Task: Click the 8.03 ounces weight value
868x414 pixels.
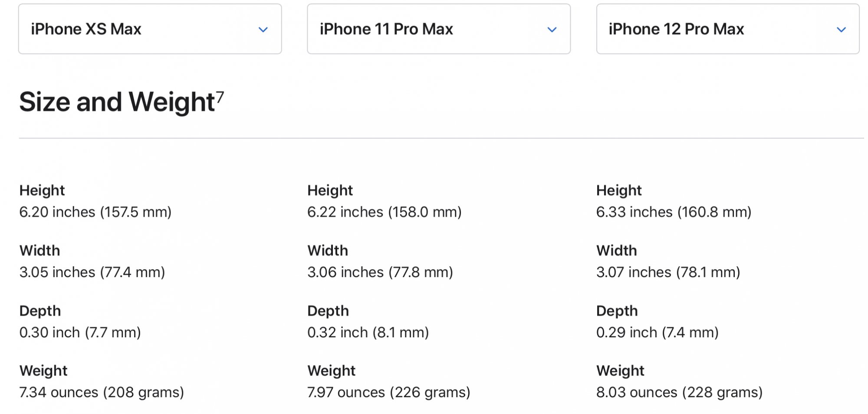Action: coord(679,392)
